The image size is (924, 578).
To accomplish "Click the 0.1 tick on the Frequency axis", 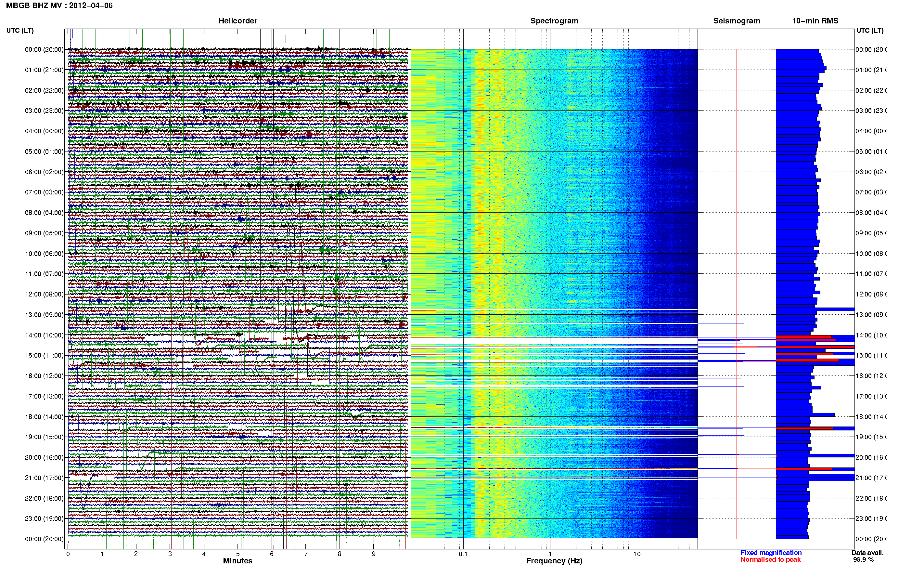I will 463,554.
